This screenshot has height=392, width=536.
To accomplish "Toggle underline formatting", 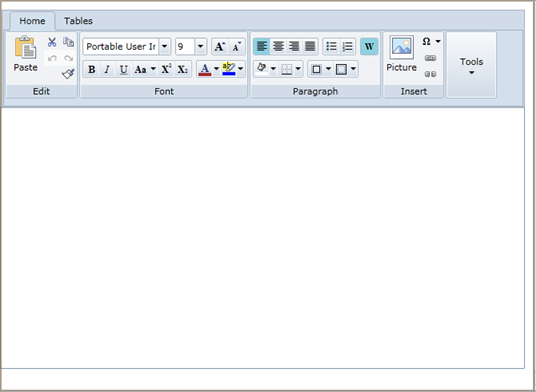I will (x=123, y=69).
